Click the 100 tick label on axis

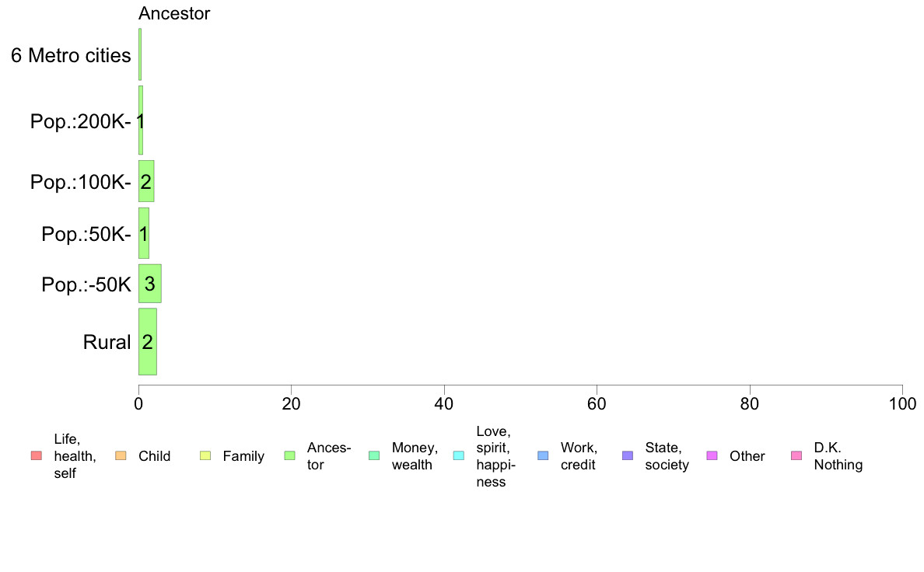902,403
